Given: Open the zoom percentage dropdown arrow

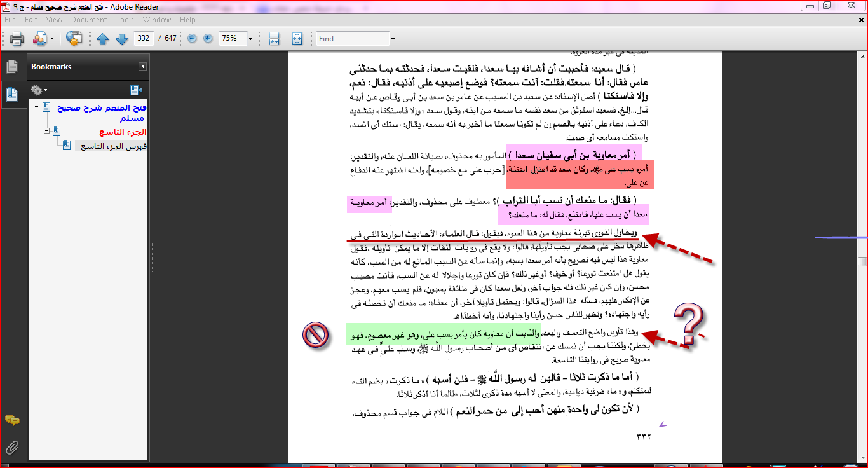Looking at the screenshot, I should coord(250,39).
